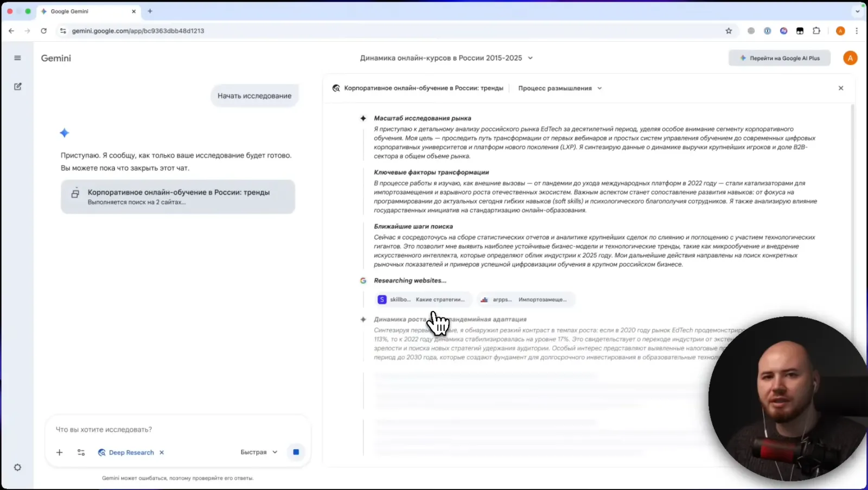The image size is (868, 490).
Task: Reload the page in browser toolbar
Action: point(43,31)
